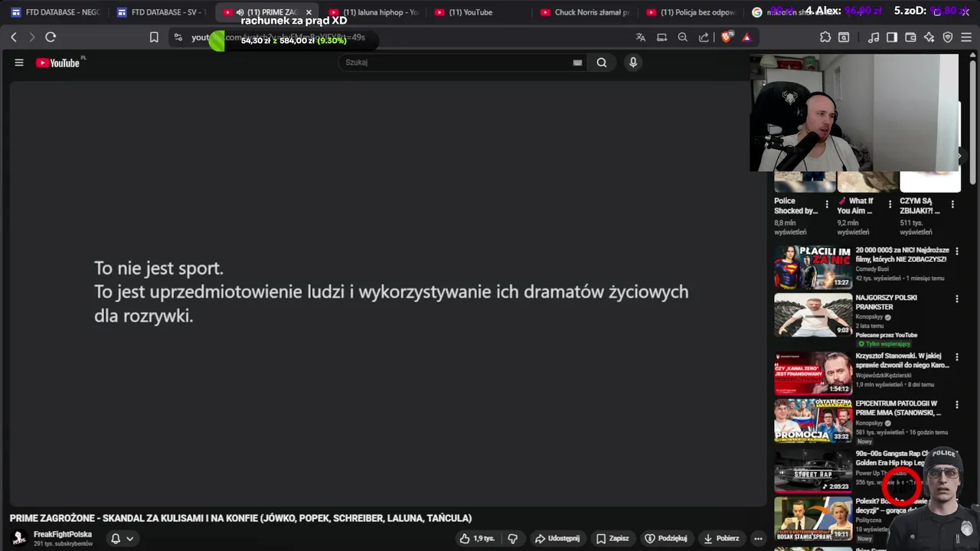The image size is (980, 551).
Task: Bookmark this page
Action: pos(154,37)
